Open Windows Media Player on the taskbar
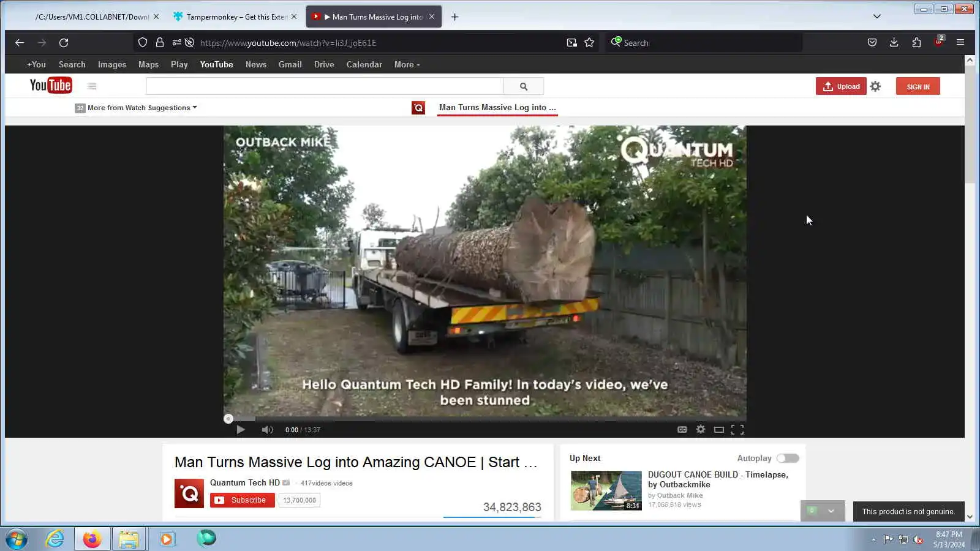Screen dimensions: 980x551 [167, 539]
